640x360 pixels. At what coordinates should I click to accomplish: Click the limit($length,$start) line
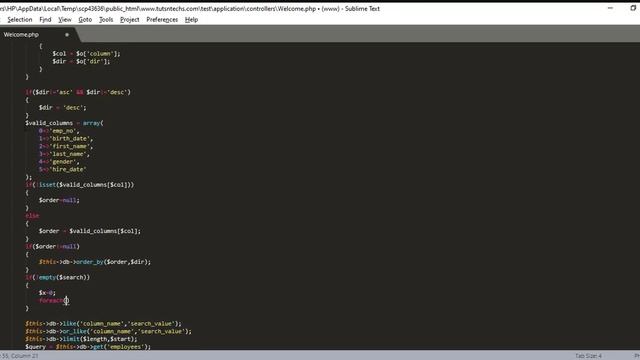click(81, 339)
